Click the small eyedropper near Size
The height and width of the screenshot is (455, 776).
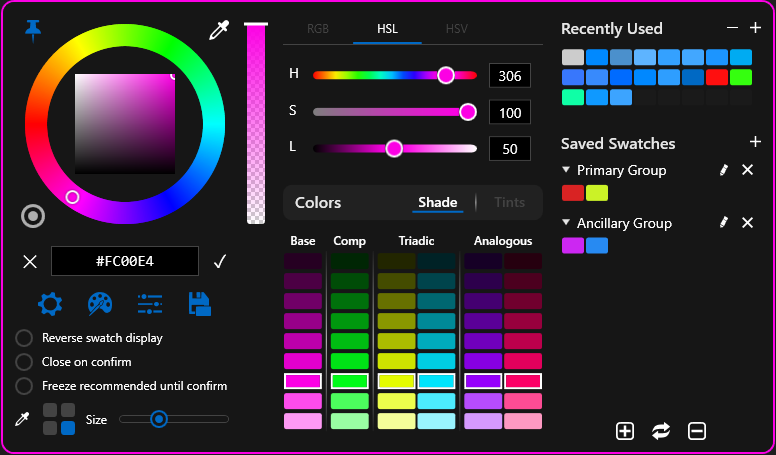tap(22, 419)
